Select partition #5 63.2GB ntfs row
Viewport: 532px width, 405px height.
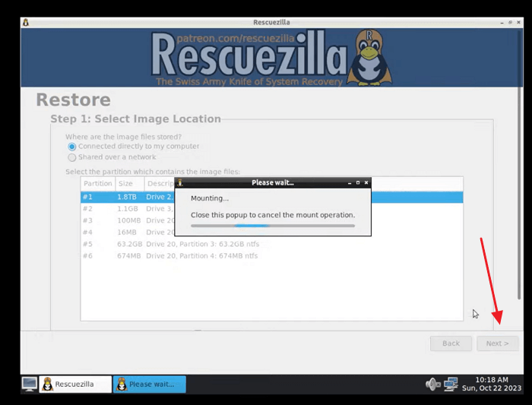tap(272, 244)
